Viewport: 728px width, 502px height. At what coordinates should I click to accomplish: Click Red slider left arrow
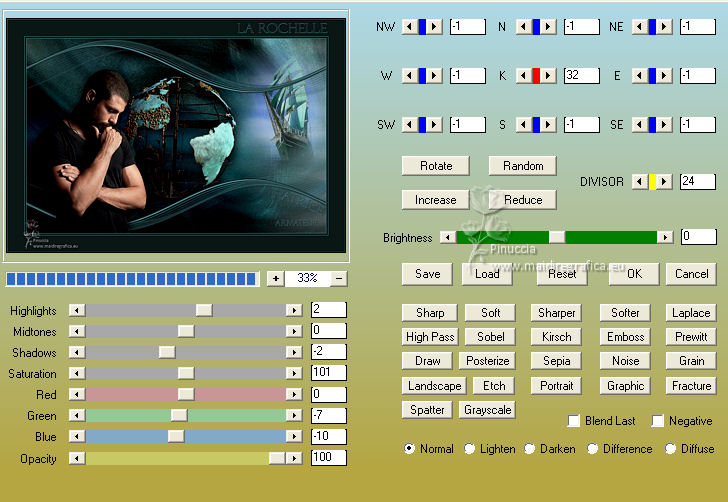click(x=77, y=394)
